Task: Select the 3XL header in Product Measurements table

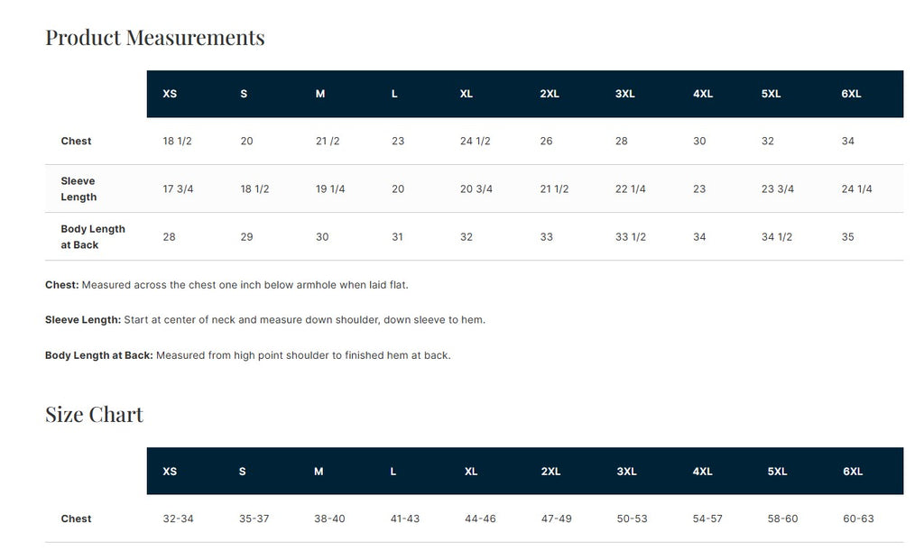Action: [625, 94]
